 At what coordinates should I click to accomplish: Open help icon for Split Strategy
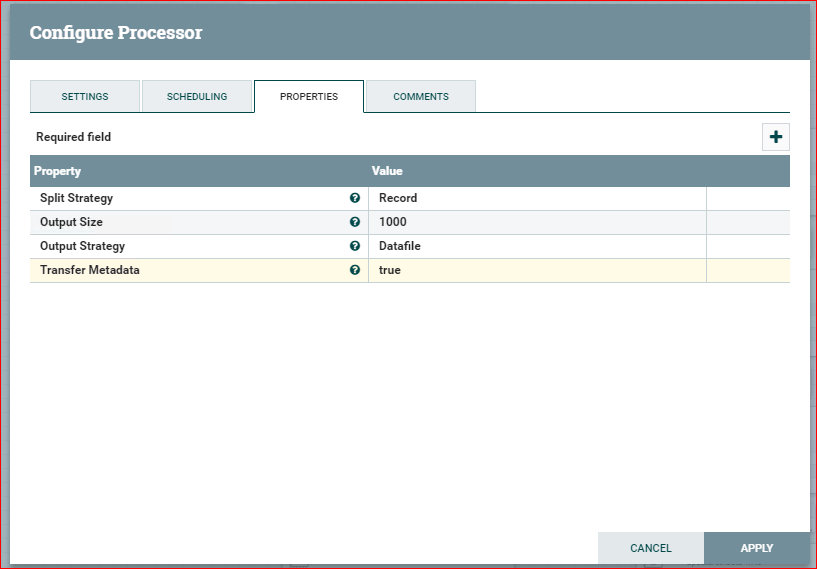click(355, 198)
